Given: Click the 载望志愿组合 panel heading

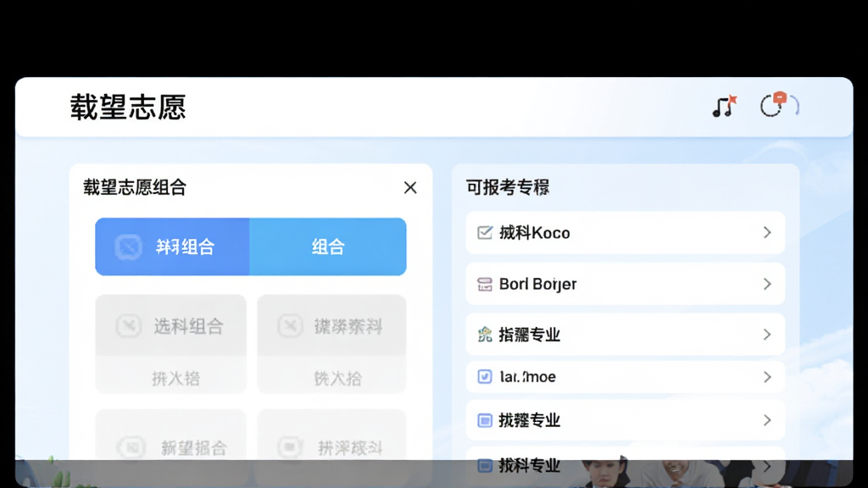Looking at the screenshot, I should [x=135, y=187].
